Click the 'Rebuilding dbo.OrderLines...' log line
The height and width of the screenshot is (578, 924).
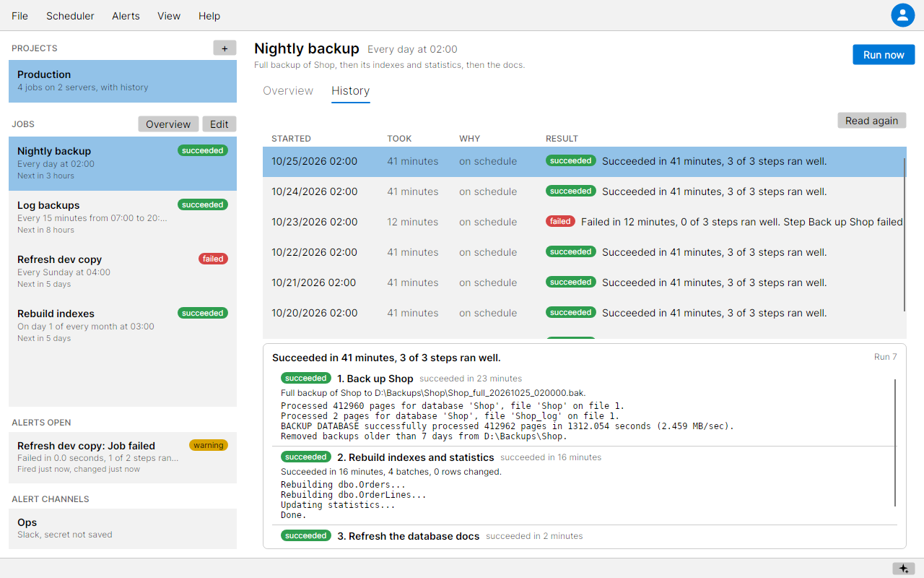click(x=354, y=495)
